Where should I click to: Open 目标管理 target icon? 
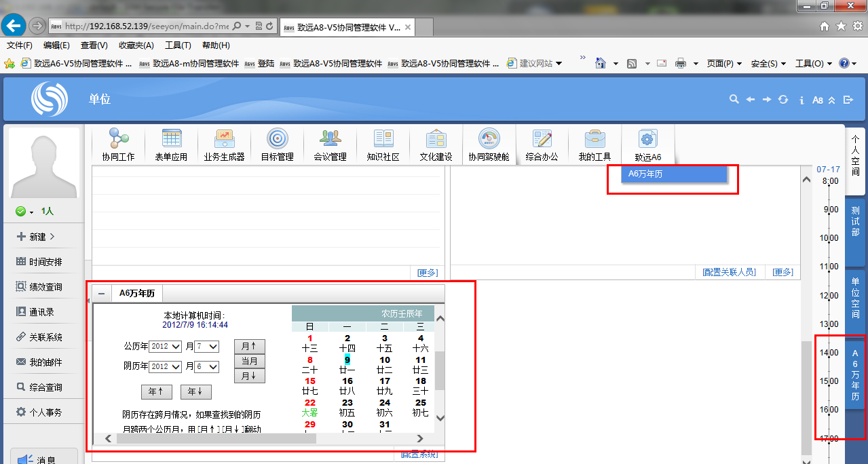pyautogui.click(x=277, y=139)
